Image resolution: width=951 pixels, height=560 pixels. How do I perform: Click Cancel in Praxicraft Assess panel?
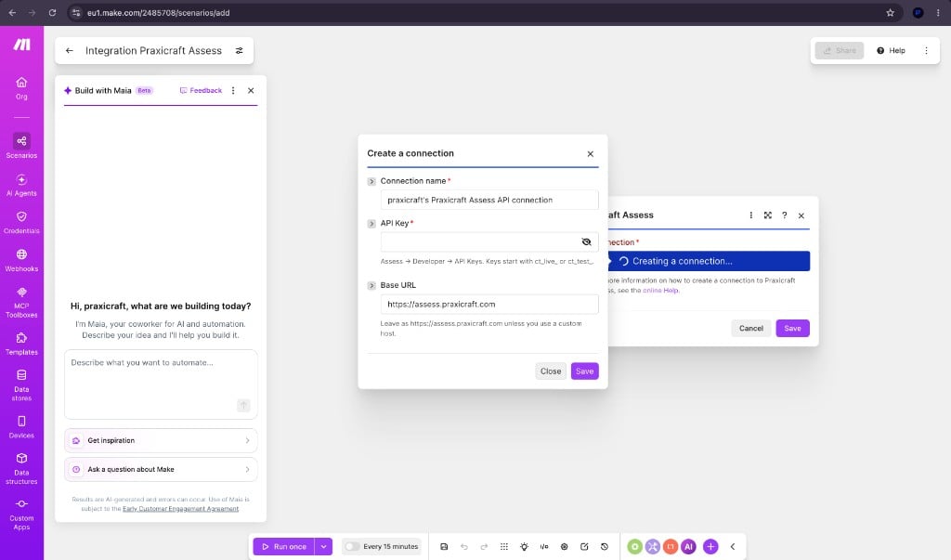(750, 328)
